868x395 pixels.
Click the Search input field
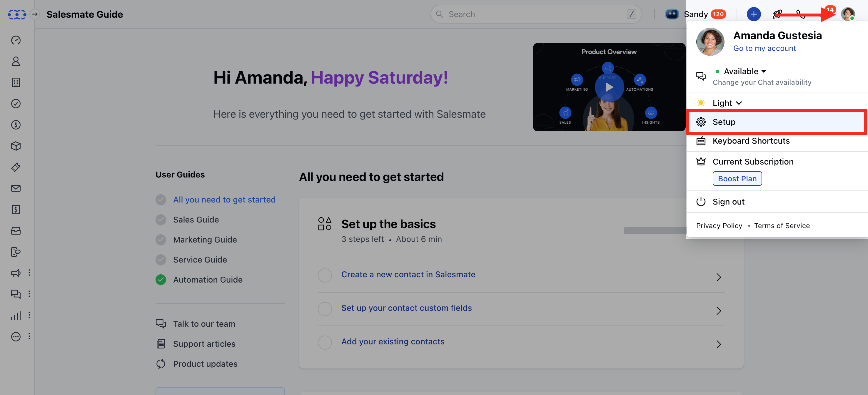(536, 14)
